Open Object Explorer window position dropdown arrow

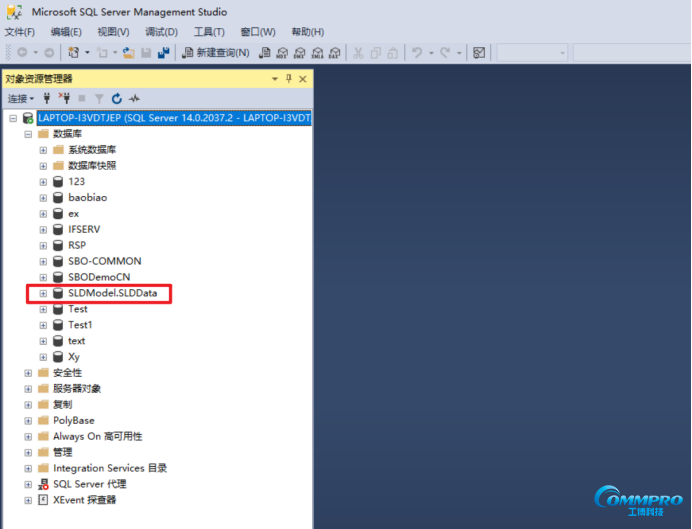tap(275, 78)
